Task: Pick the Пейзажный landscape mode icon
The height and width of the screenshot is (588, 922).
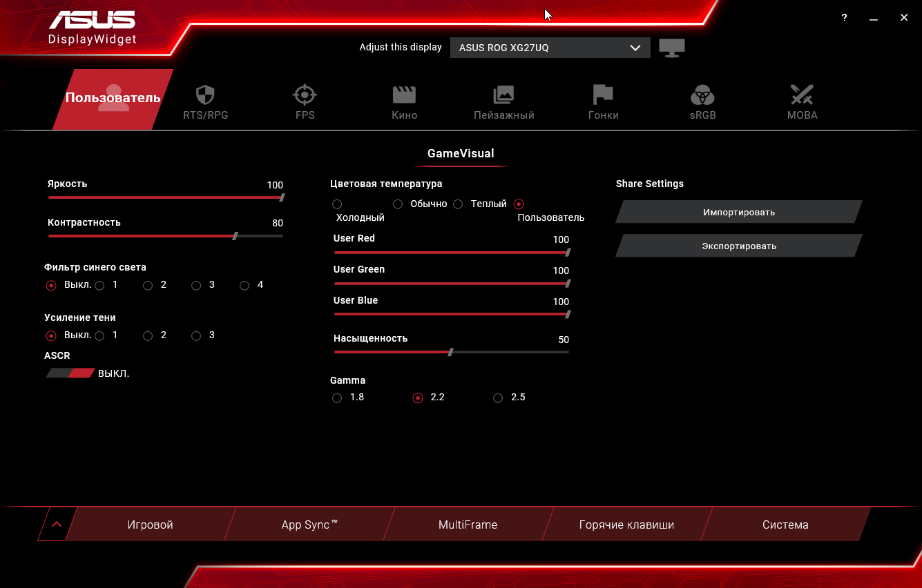Action: [x=503, y=95]
